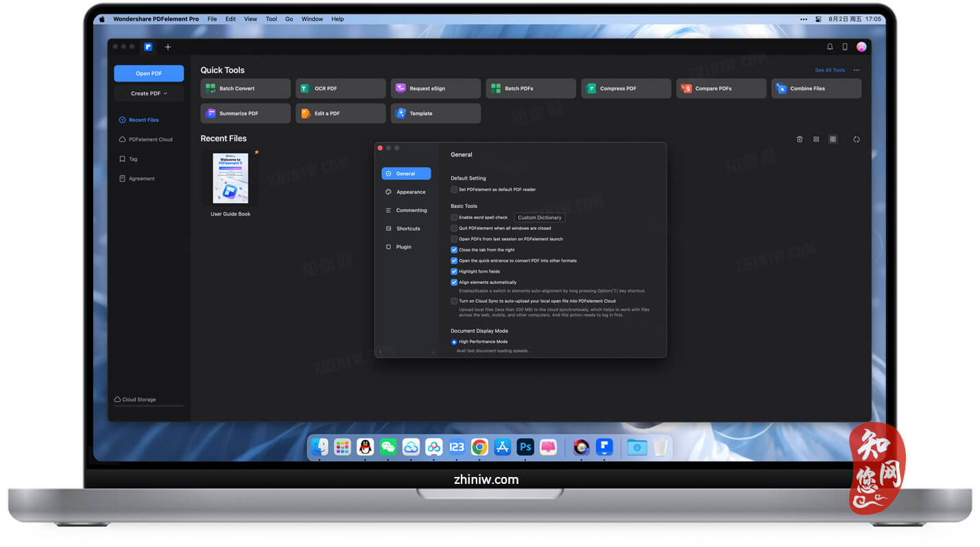Viewport: 980px width, 547px height.
Task: Enable word spell check checkbox
Action: [x=454, y=218]
